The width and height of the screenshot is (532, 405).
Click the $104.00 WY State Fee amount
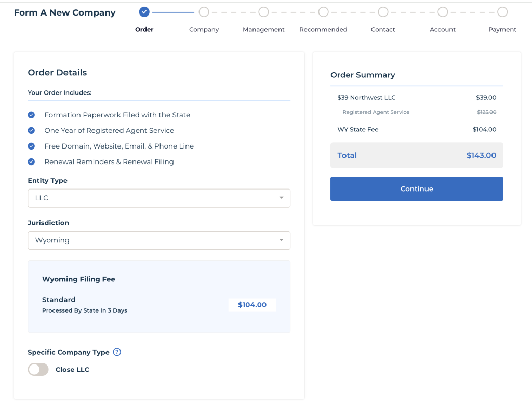pos(485,130)
